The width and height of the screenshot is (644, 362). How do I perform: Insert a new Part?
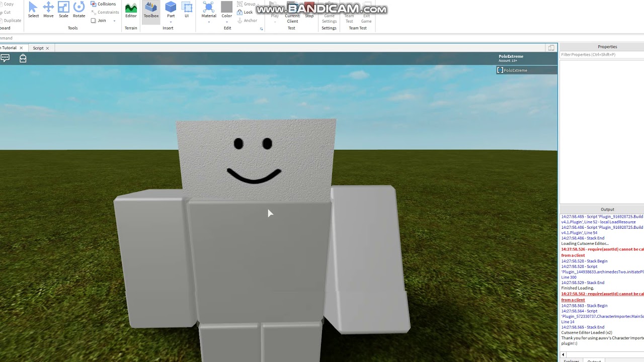click(x=171, y=10)
